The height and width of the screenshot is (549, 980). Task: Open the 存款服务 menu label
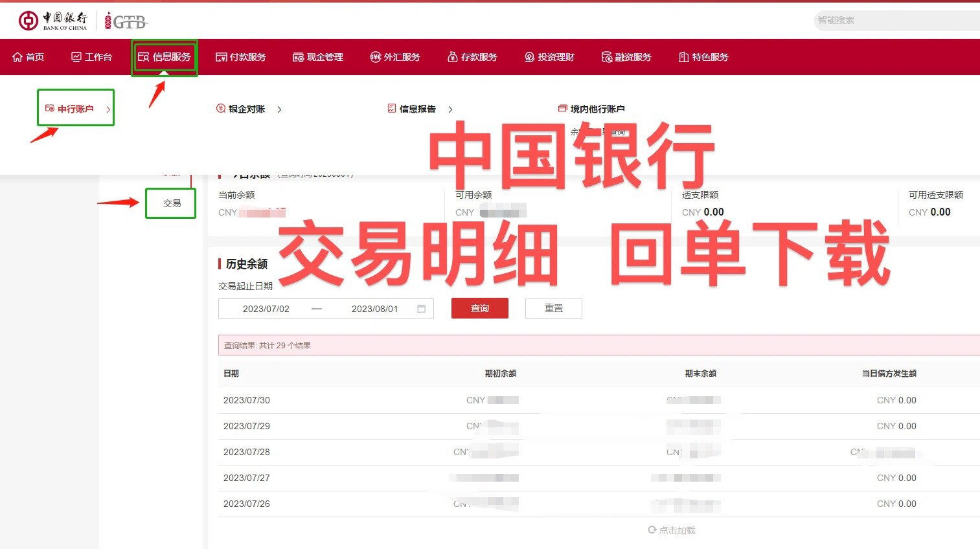479,57
